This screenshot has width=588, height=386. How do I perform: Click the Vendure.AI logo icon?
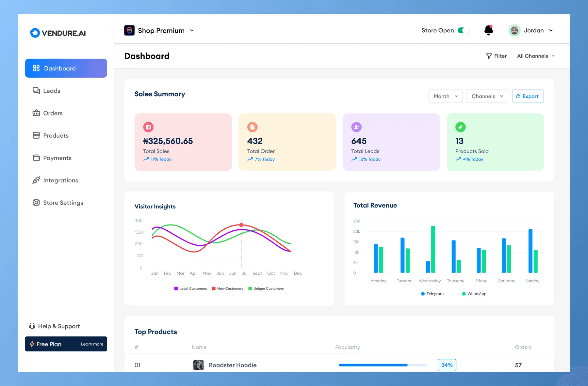coord(35,33)
